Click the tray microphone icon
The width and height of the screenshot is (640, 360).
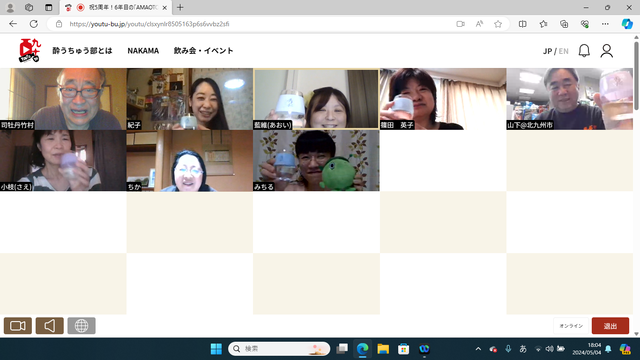pyautogui.click(x=508, y=349)
